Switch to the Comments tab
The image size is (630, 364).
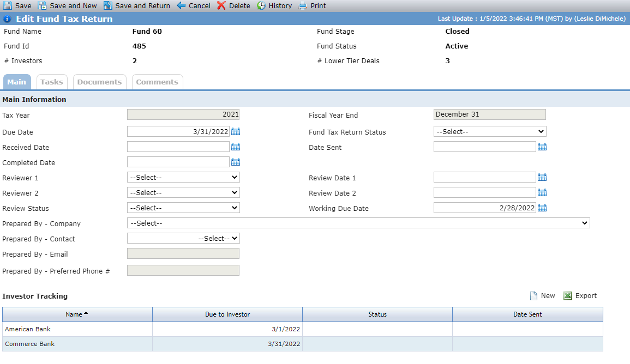[157, 82]
